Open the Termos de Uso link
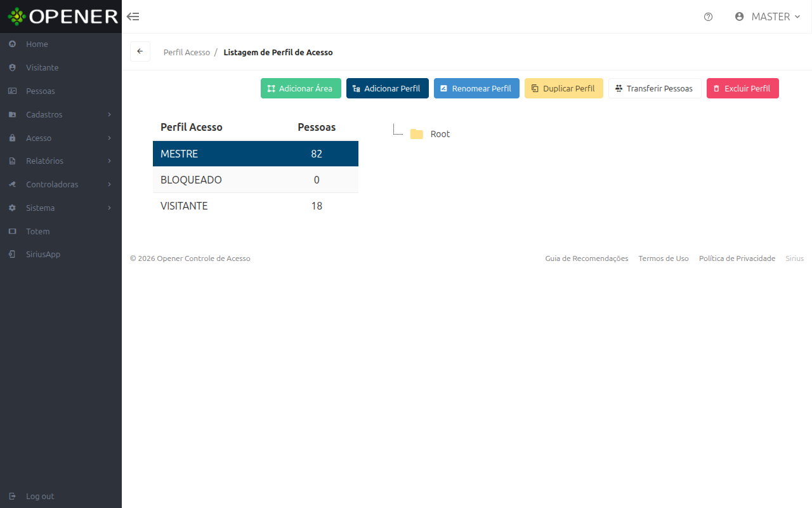Screen dimensions: 812x508 coord(664,258)
